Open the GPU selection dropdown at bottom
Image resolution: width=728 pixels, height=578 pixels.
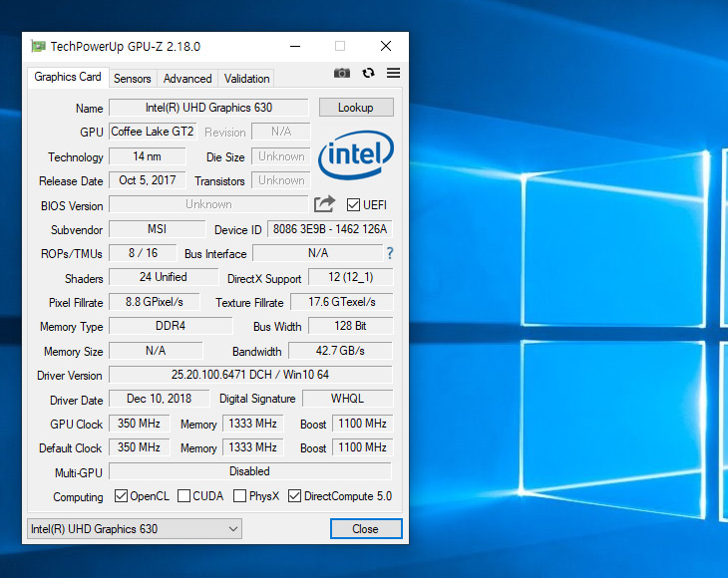click(135, 529)
